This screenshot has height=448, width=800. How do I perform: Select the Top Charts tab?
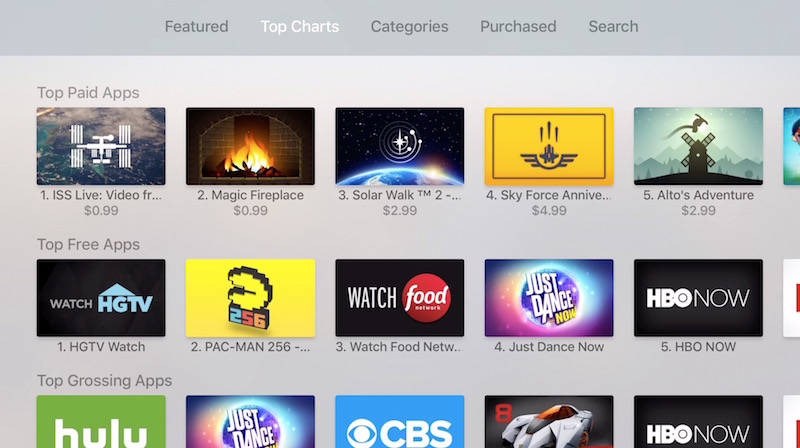point(299,27)
